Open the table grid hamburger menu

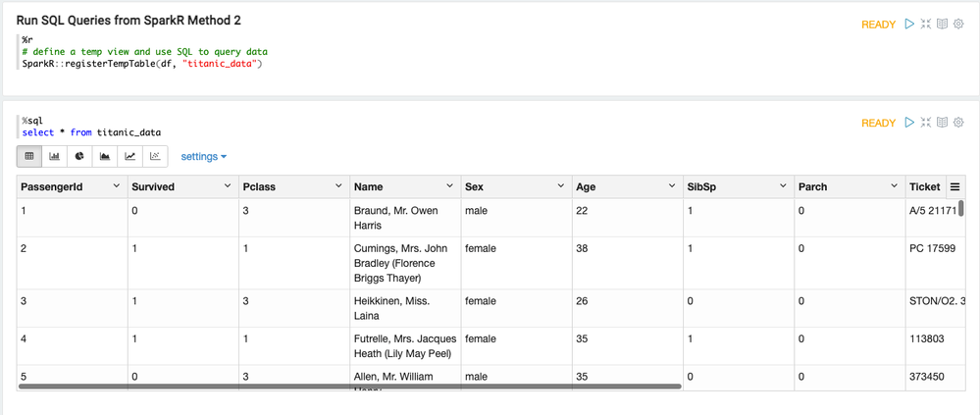pyautogui.click(x=954, y=186)
